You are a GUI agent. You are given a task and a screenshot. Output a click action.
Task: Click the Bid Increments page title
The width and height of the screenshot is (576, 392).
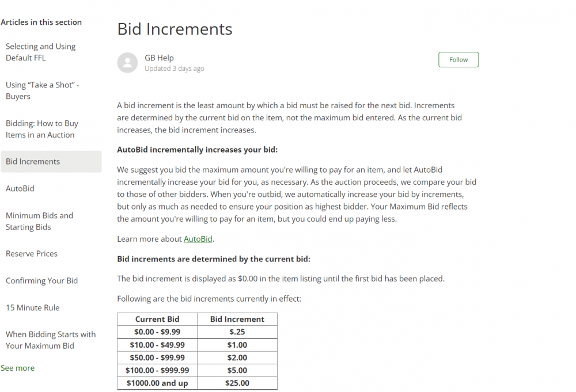(x=175, y=29)
